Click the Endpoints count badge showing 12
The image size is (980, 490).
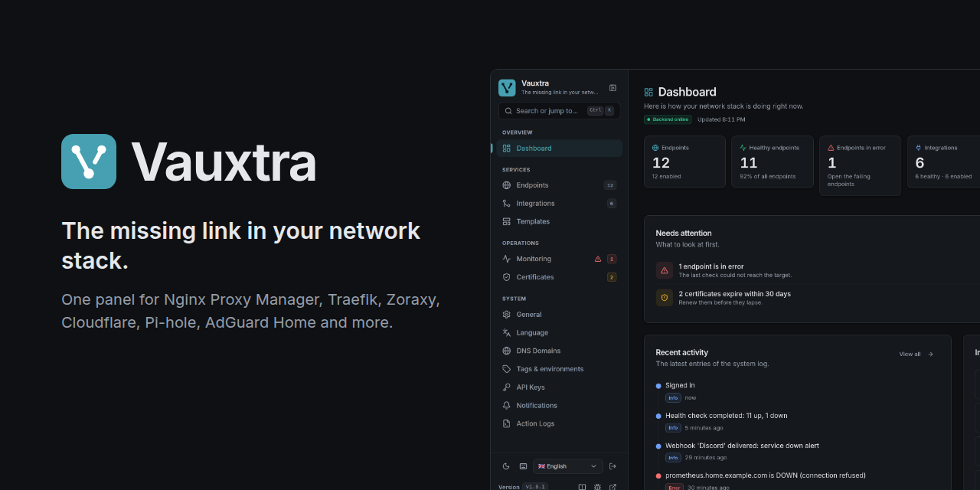(610, 185)
